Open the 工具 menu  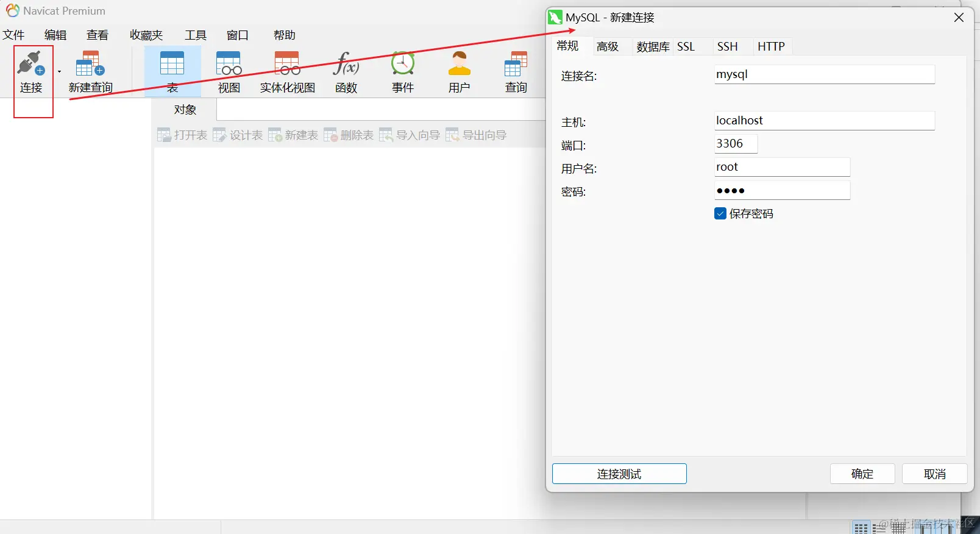pyautogui.click(x=196, y=35)
